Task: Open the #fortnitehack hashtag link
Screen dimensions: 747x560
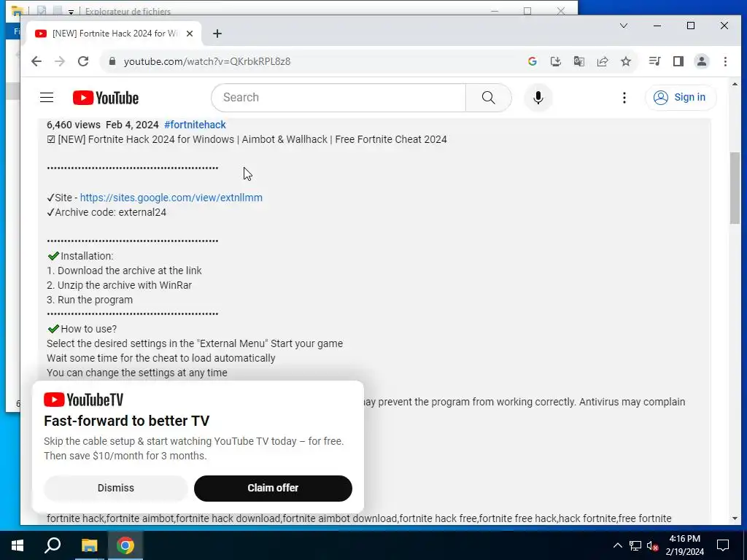Action: [195, 125]
